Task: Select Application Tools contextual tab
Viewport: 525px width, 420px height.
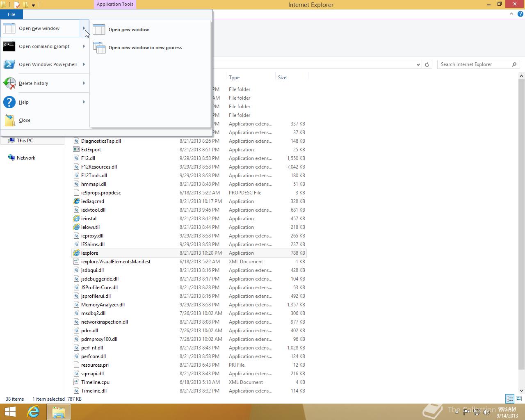Action: [115, 4]
